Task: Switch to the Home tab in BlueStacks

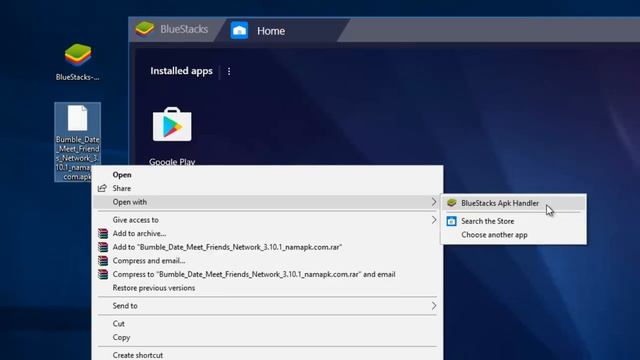Action: tap(281, 31)
